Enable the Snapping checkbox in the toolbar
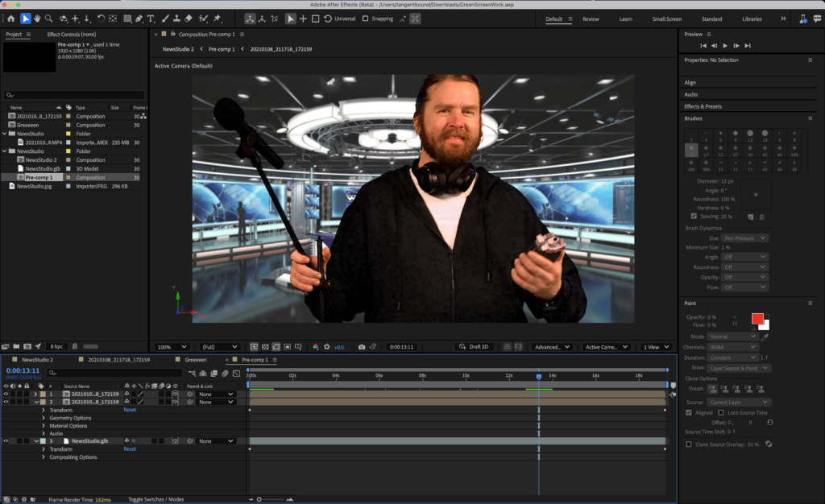Image resolution: width=825 pixels, height=504 pixels. point(365,19)
